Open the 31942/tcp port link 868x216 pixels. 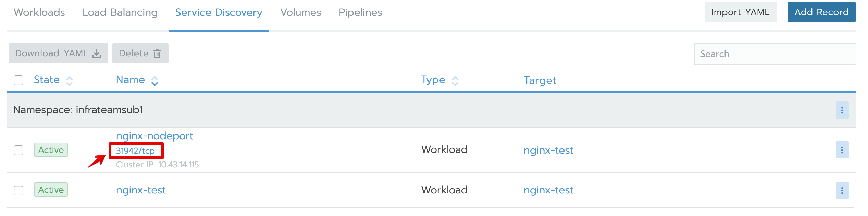click(x=135, y=151)
